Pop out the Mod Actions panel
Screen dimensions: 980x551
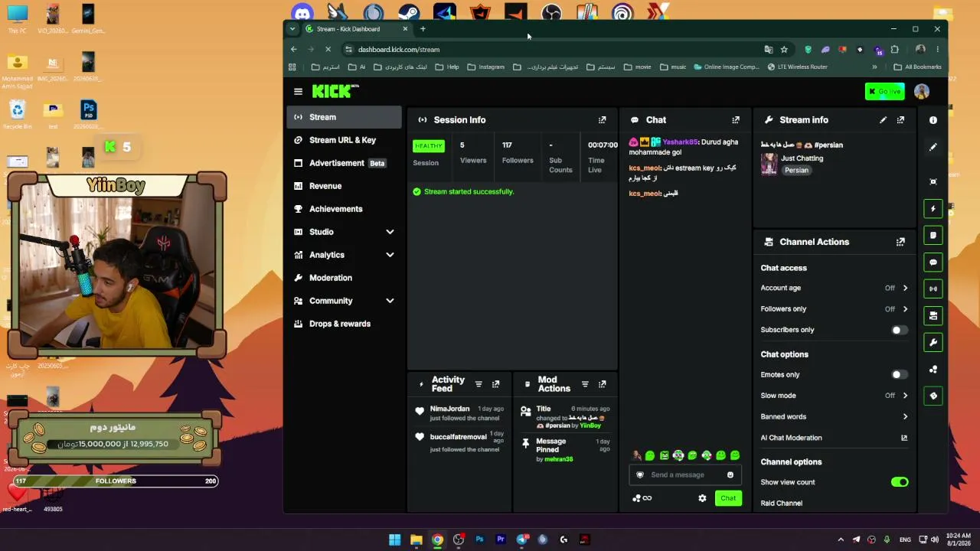pos(603,384)
